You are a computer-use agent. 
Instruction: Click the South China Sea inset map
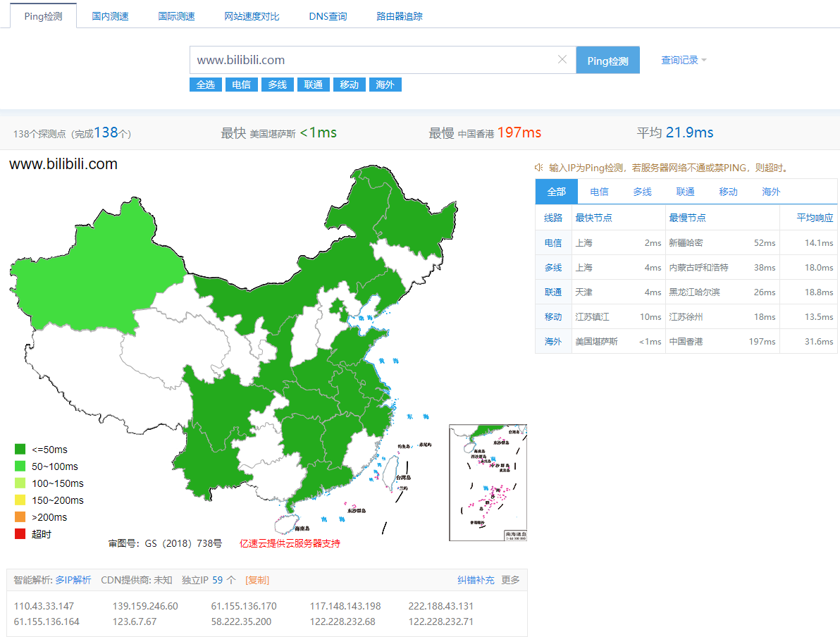(x=488, y=483)
